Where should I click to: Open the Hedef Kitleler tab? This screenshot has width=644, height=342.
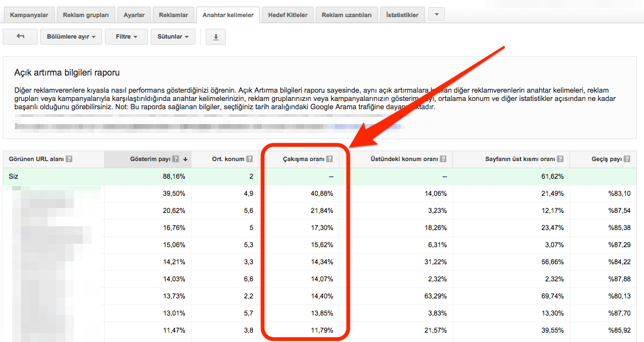pyautogui.click(x=289, y=14)
